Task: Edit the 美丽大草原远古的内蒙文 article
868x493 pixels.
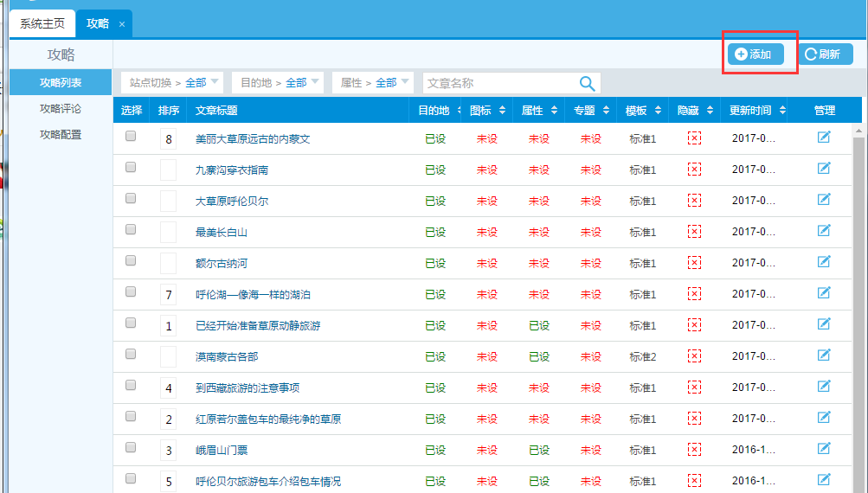Action: [824, 137]
